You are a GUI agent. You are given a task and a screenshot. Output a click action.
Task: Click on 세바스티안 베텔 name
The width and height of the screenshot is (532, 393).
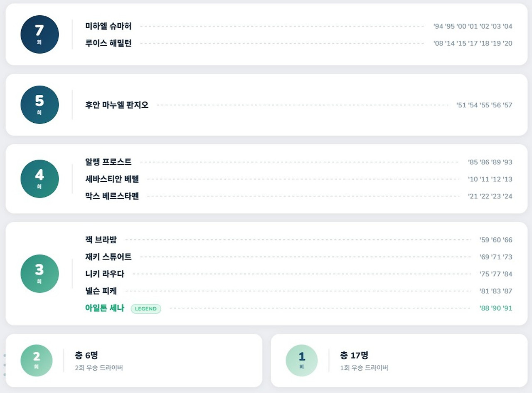(112, 179)
